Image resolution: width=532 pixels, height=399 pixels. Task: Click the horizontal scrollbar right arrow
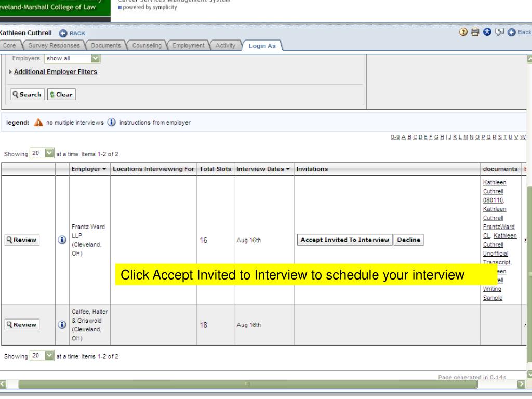[x=522, y=384]
